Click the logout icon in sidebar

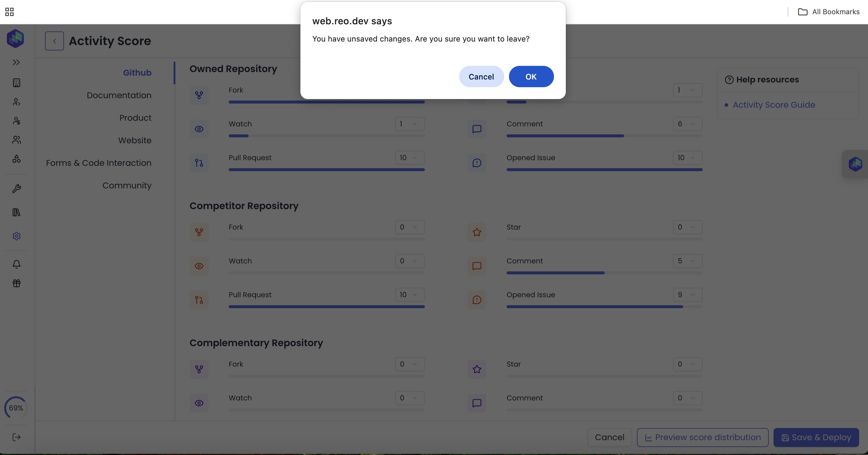tap(16, 437)
